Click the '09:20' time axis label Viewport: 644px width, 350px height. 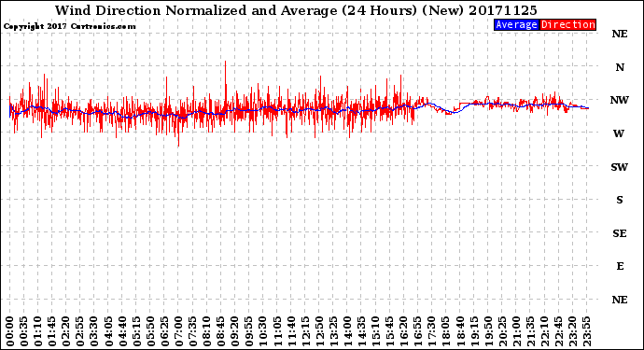coord(235,331)
